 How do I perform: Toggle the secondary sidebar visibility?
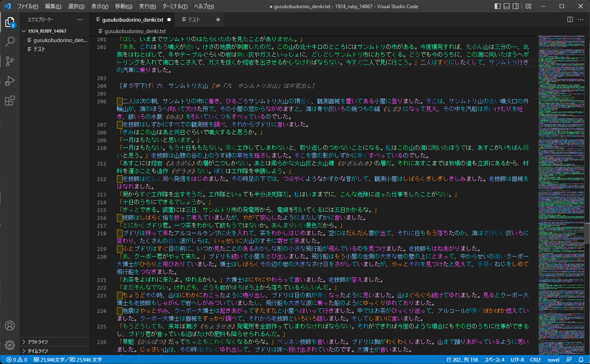click(x=515, y=6)
